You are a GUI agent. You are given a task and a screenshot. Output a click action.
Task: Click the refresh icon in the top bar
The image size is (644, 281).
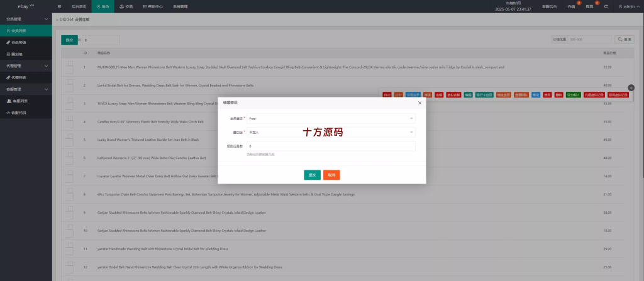point(606,6)
